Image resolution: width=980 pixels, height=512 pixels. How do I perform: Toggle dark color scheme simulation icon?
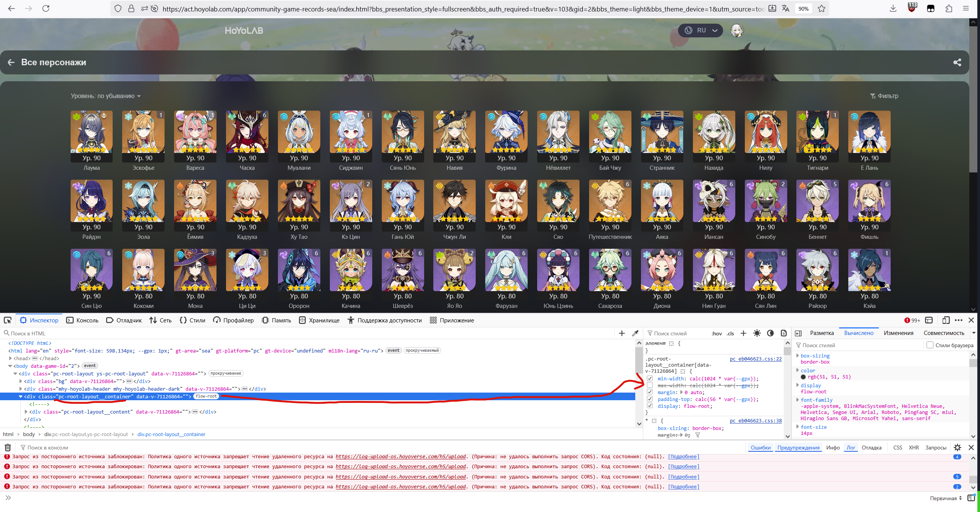770,333
